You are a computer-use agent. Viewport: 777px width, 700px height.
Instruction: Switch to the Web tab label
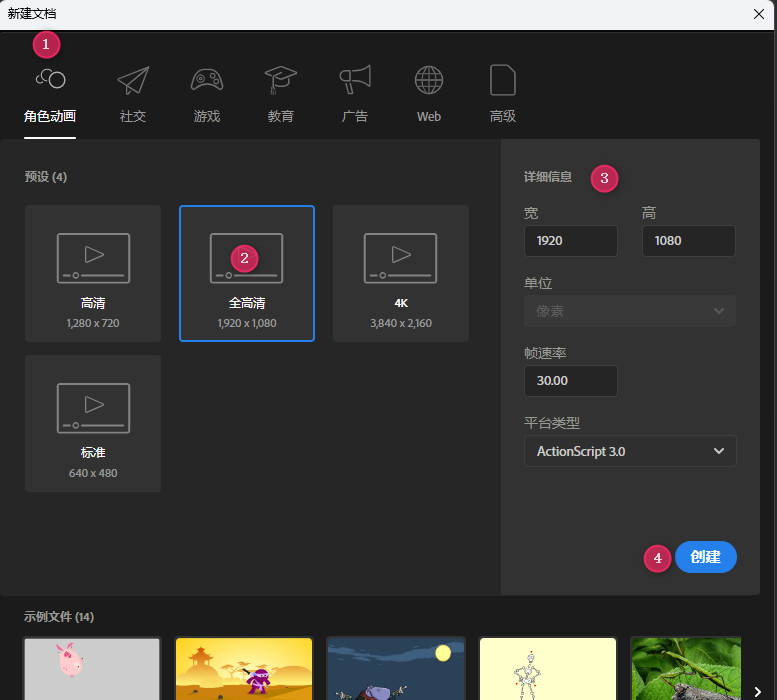tap(429, 116)
